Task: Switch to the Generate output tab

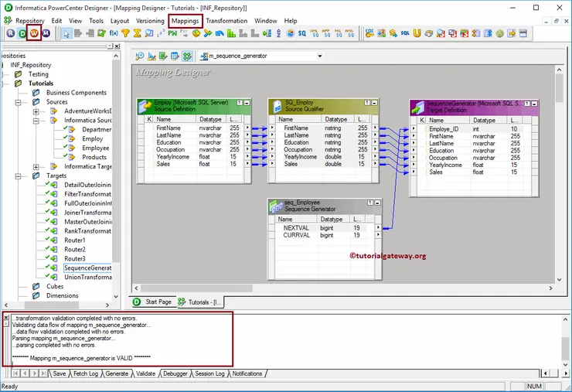Action: (x=117, y=373)
